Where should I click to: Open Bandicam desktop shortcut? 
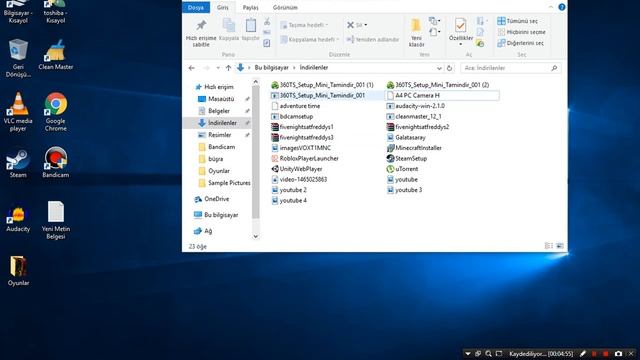(x=56, y=162)
